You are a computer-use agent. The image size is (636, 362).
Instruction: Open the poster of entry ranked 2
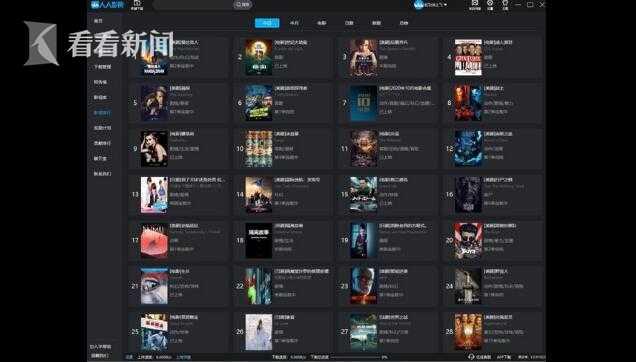[x=259, y=57]
